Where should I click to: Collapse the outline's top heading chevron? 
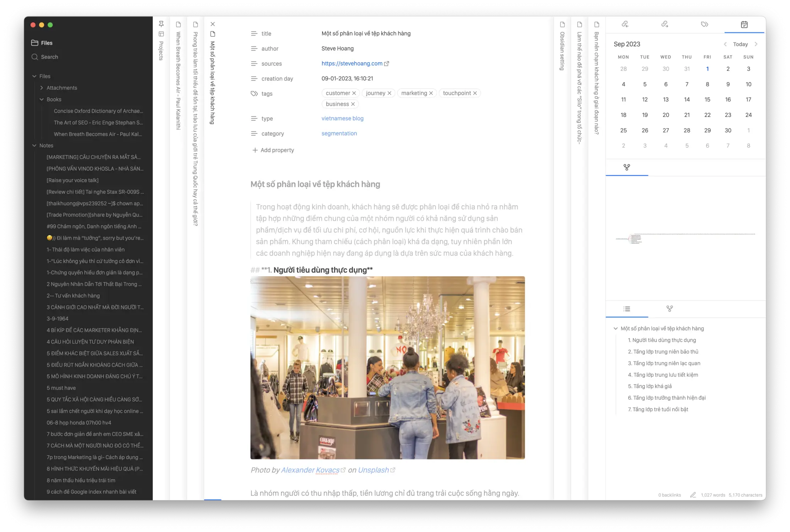click(x=616, y=329)
